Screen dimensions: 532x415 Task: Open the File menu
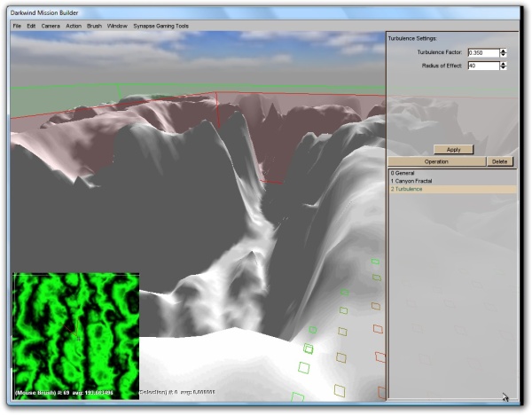click(x=17, y=26)
